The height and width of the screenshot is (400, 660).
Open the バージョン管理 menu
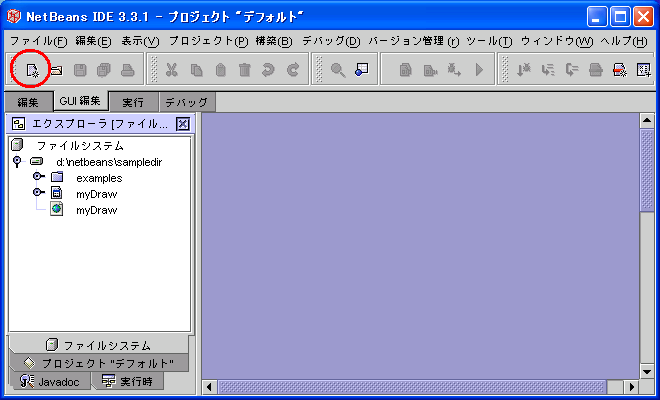pyautogui.click(x=414, y=41)
